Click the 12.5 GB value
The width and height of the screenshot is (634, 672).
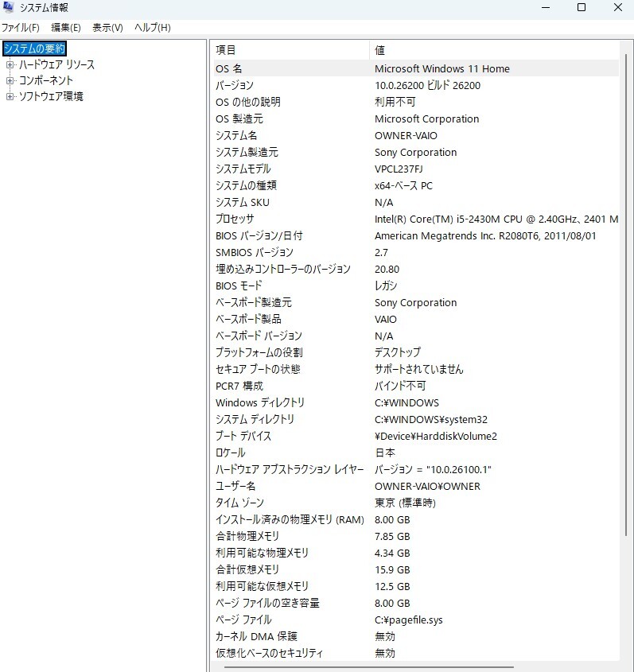[x=392, y=587]
